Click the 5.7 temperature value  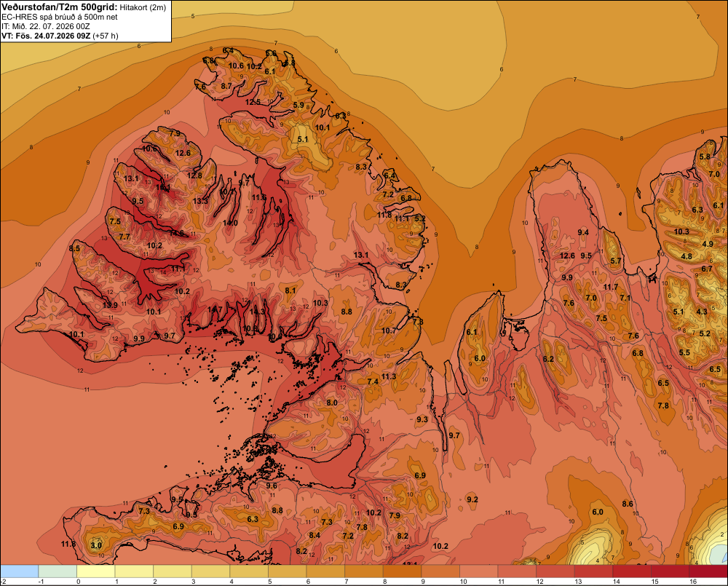click(616, 261)
